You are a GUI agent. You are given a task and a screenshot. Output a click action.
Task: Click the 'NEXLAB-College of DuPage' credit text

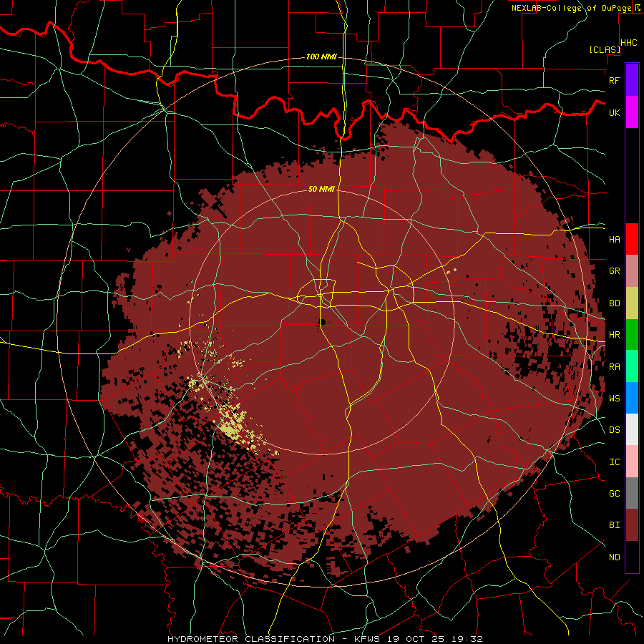(572, 8)
